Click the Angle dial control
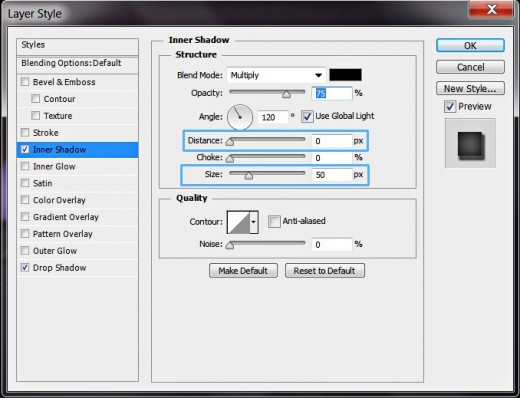The width and height of the screenshot is (520, 398). [x=240, y=117]
